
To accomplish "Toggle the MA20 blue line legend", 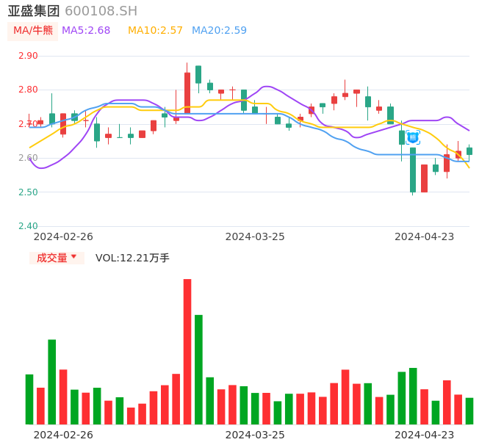I will click(219, 31).
